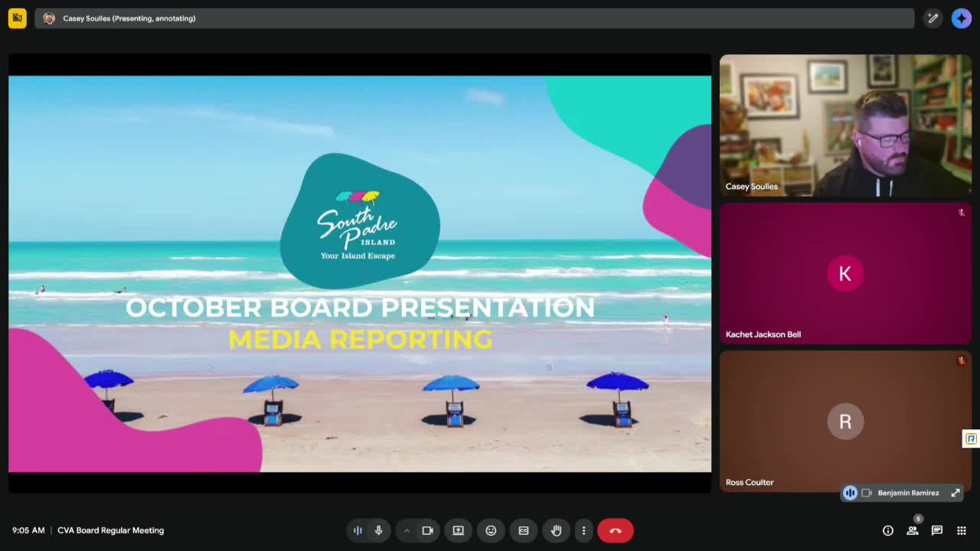Expand Benjamin Ramirez self-view tile

pos(955,493)
